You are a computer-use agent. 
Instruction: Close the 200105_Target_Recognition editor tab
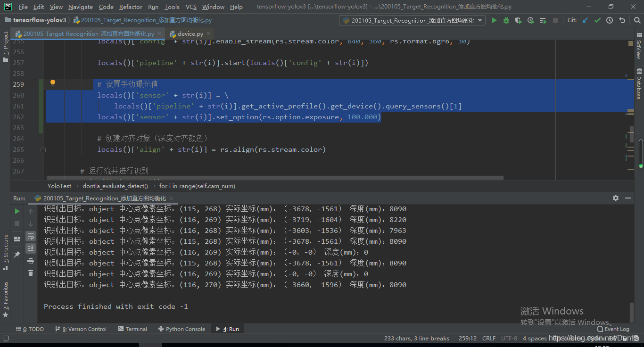[159, 34]
